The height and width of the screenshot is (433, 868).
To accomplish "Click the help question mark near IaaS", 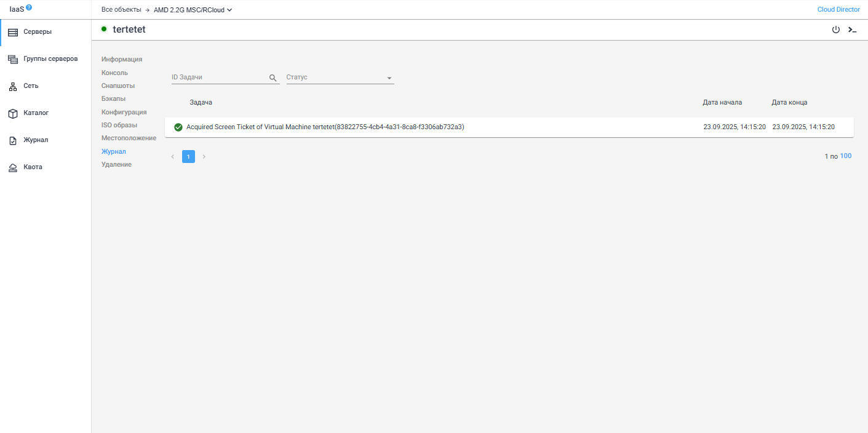I will (x=29, y=7).
